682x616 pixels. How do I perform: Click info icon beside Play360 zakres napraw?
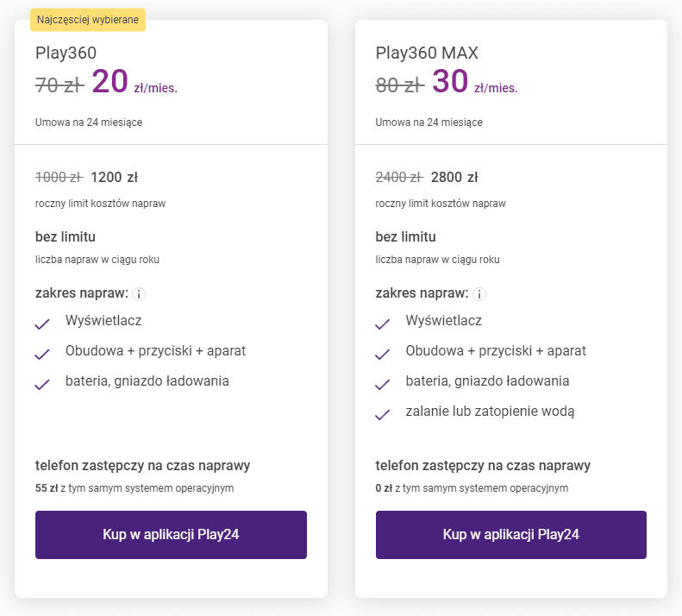(140, 294)
